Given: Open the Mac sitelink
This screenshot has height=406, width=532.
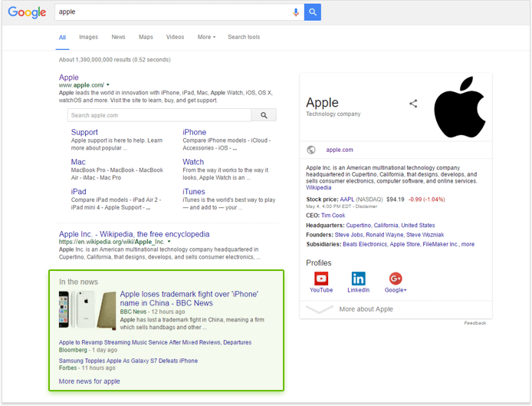Looking at the screenshot, I should tap(78, 162).
